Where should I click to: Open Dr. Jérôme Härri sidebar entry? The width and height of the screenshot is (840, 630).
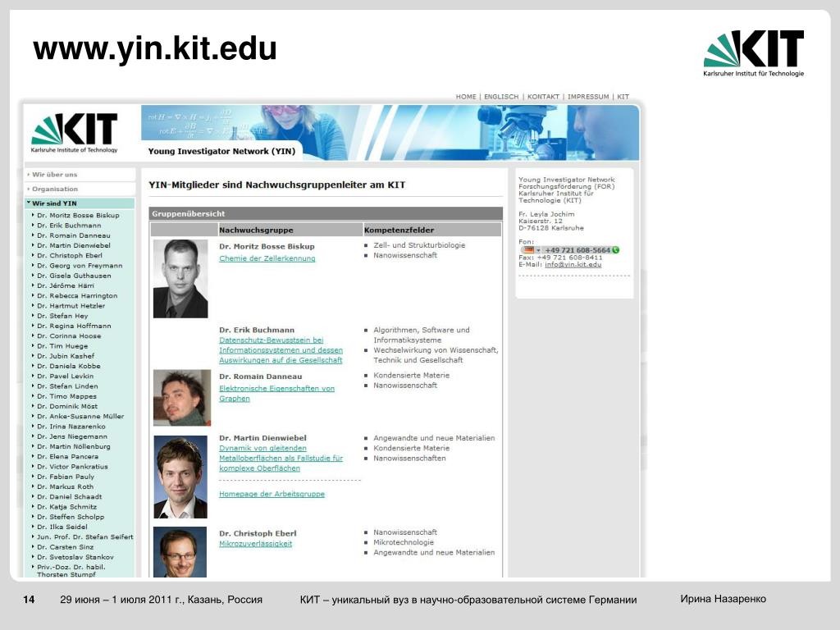pyautogui.click(x=66, y=285)
